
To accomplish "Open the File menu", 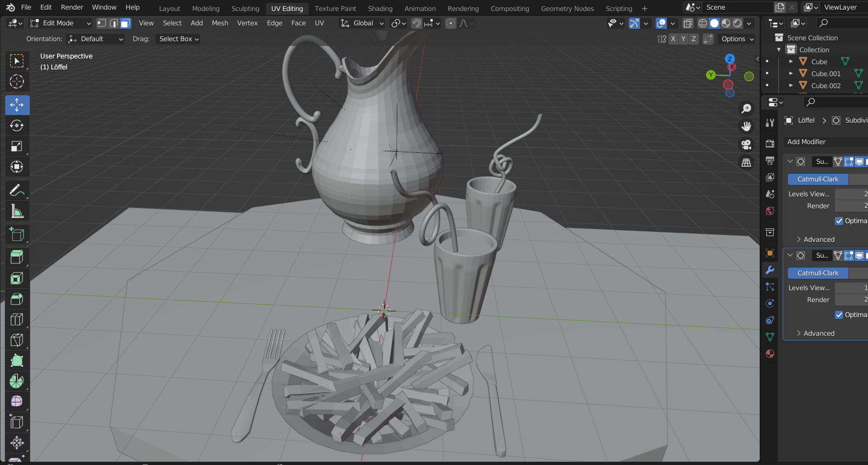I will point(26,7).
